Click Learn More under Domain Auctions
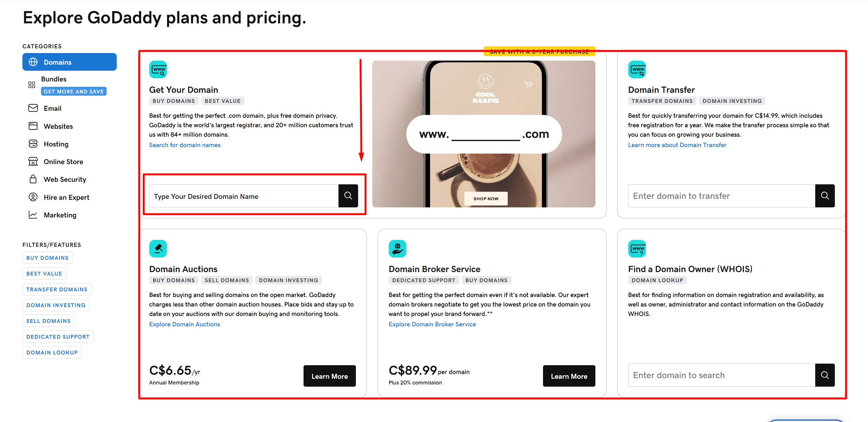 click(x=329, y=376)
